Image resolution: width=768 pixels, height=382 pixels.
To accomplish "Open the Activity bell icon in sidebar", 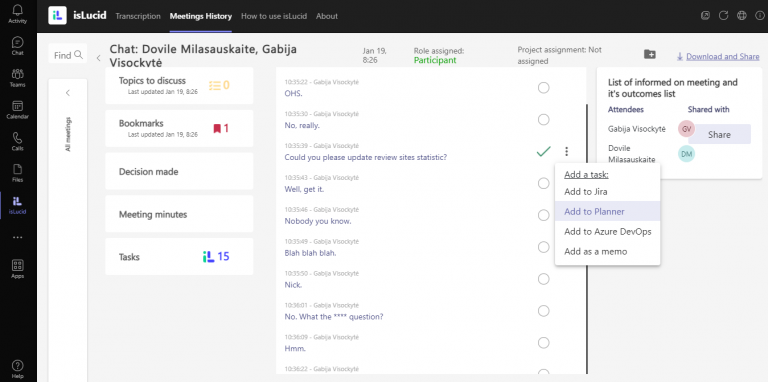I will 18,10.
